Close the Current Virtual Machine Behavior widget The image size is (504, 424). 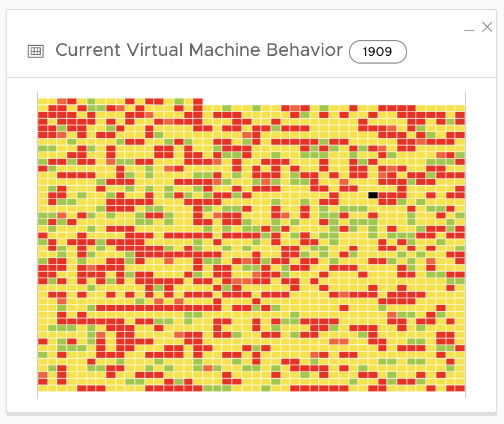(487, 27)
